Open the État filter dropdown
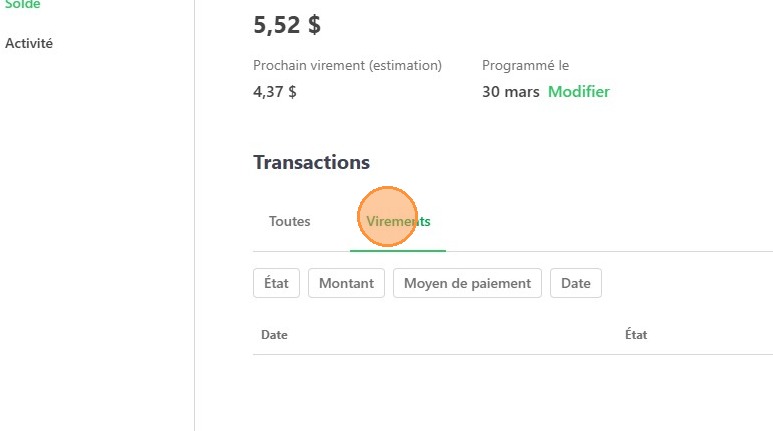The image size is (773, 431). pyautogui.click(x=276, y=283)
